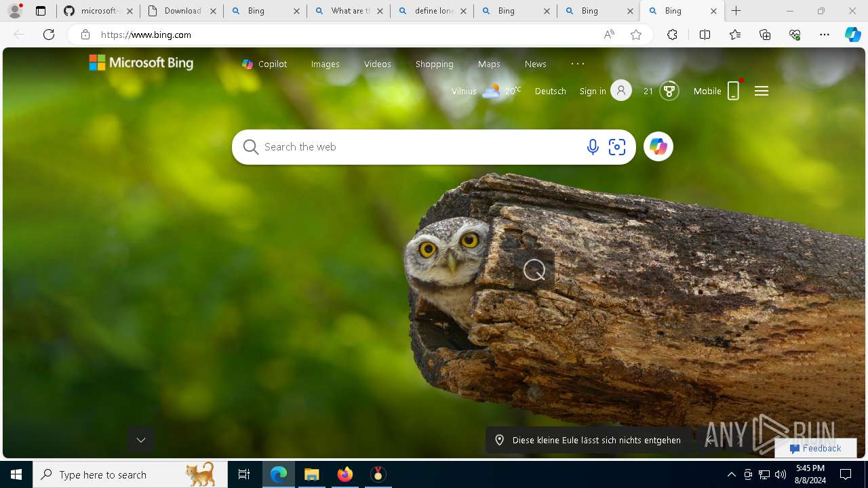Viewport: 868px width, 488px height.
Task: Click the search magnifier in search box
Action: 251,147
